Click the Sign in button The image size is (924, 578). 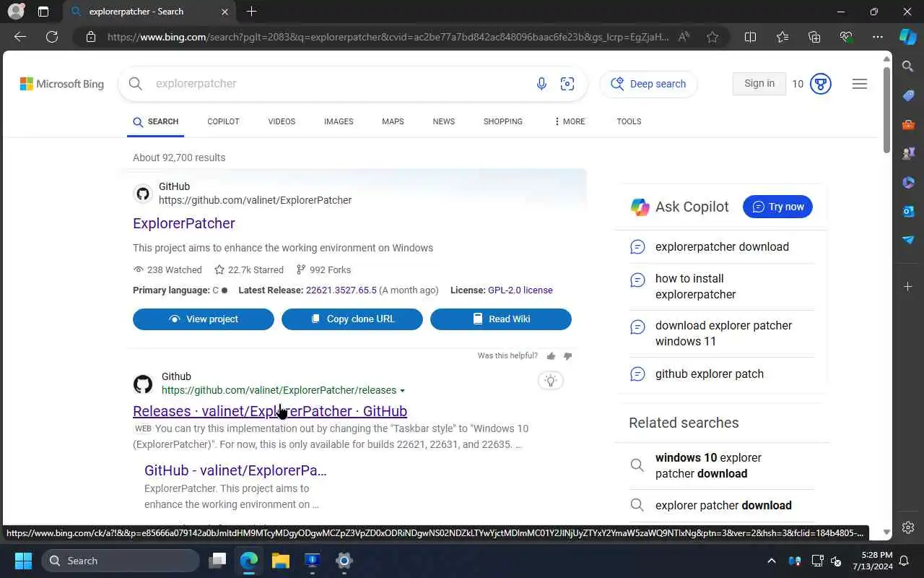759,83
